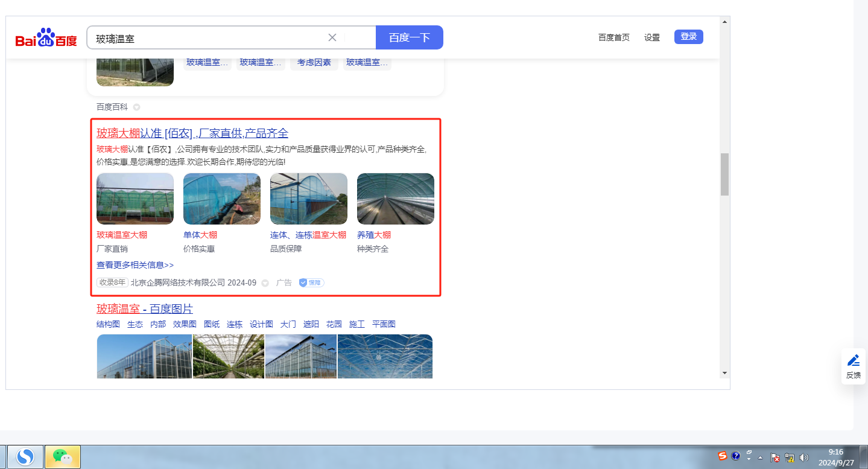This screenshot has width=868, height=469.
Task: Click the Baidu logo
Action: pos(46,38)
